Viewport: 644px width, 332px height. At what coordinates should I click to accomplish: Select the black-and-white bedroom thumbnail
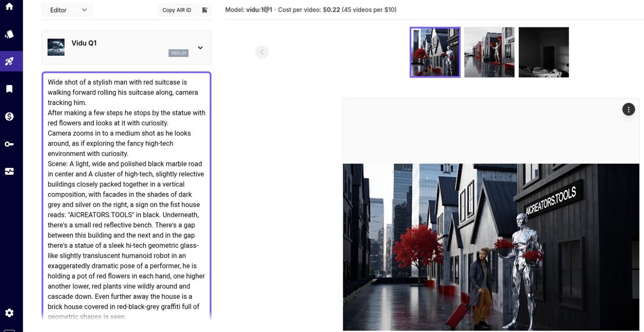pyautogui.click(x=544, y=52)
